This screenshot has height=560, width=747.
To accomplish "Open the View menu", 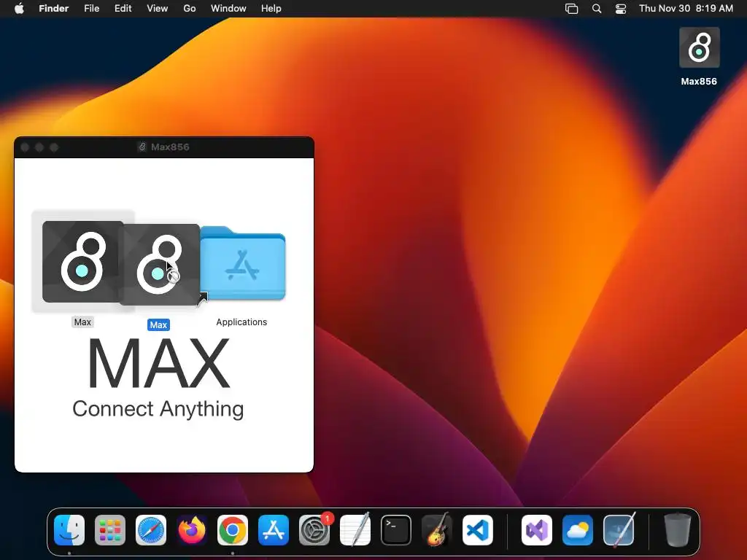I will pyautogui.click(x=158, y=8).
